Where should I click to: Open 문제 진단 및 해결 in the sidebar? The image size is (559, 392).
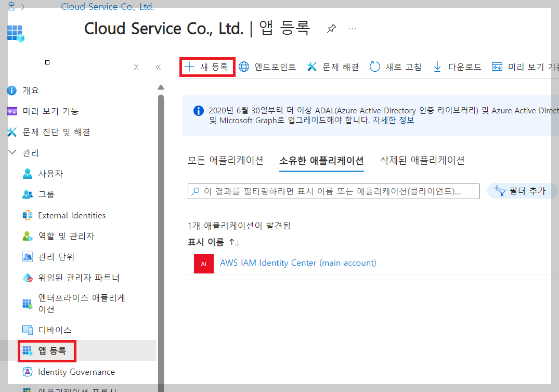[56, 132]
